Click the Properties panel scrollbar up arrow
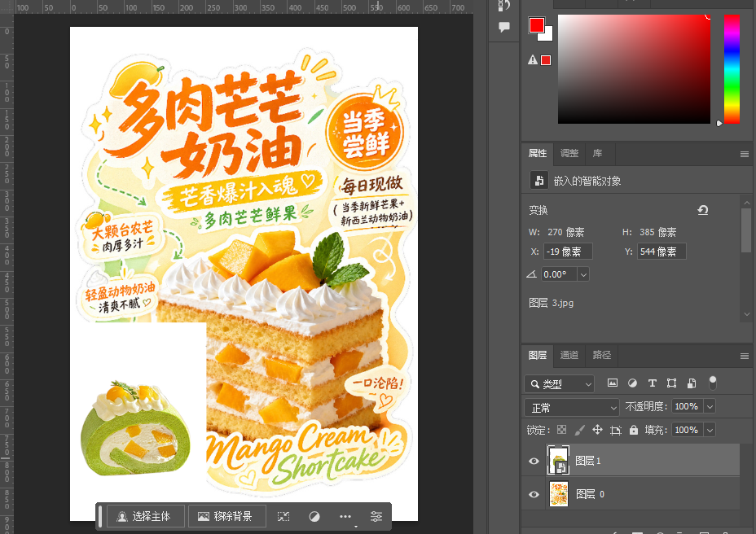The width and height of the screenshot is (756, 534). coord(746,203)
